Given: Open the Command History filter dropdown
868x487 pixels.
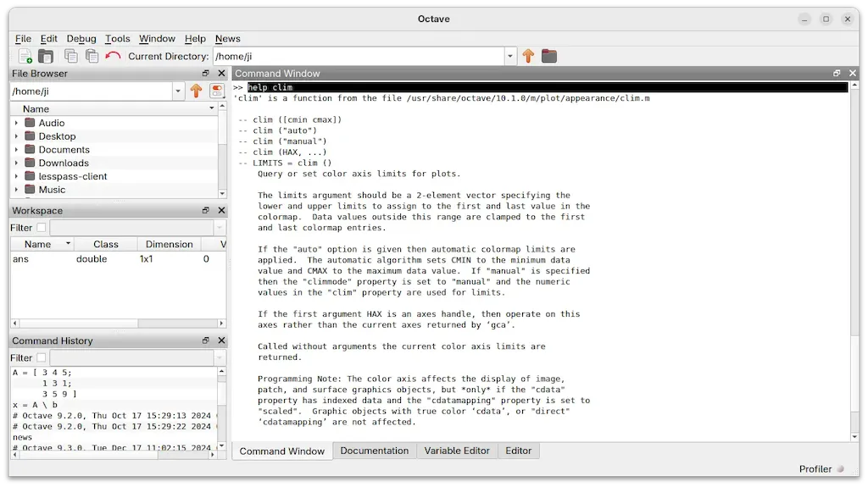Looking at the screenshot, I should tap(220, 357).
